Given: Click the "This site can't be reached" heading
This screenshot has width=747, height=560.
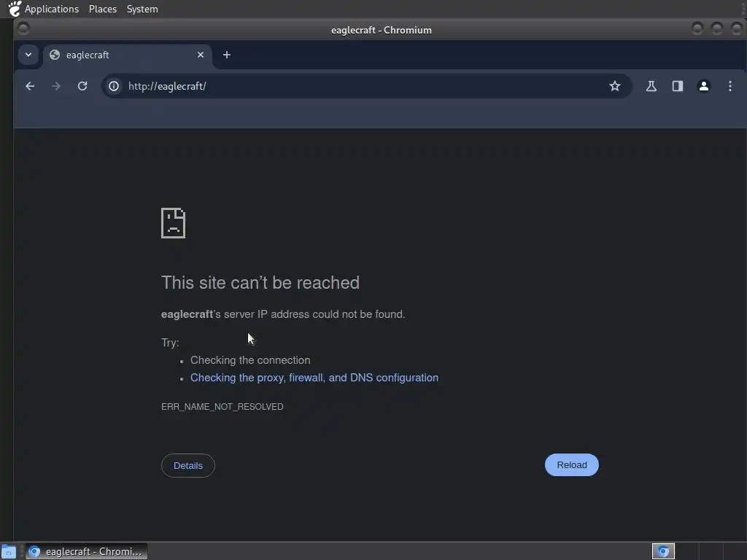Looking at the screenshot, I should [x=260, y=283].
